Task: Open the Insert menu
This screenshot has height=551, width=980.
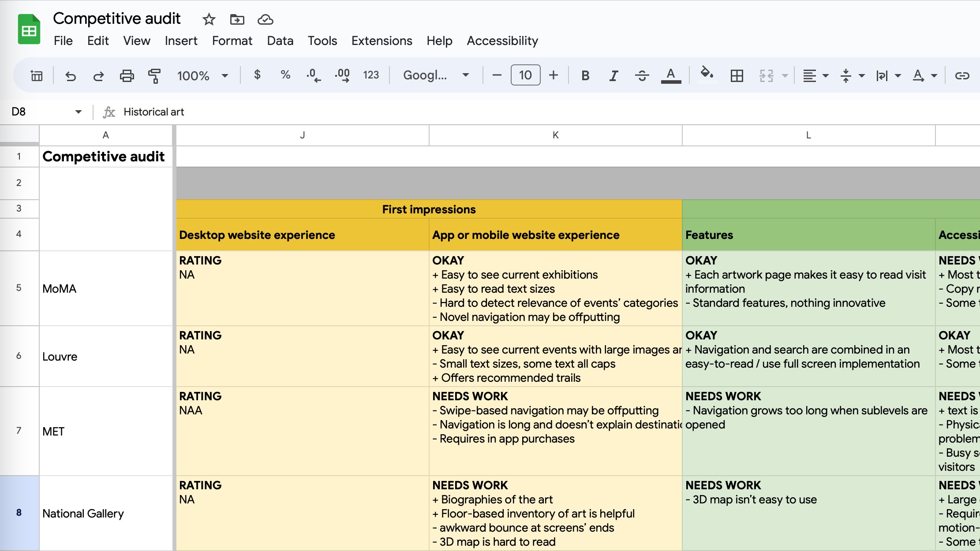Action: click(181, 41)
